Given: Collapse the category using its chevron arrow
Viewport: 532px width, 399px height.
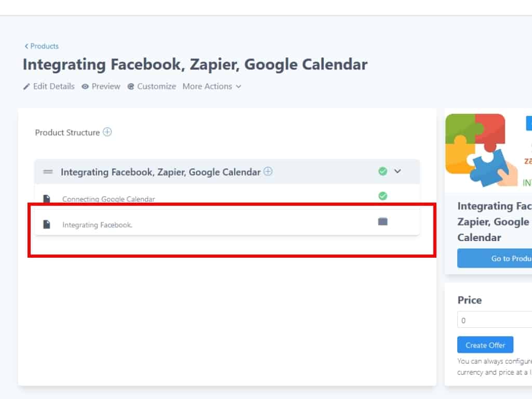Looking at the screenshot, I should (x=398, y=171).
